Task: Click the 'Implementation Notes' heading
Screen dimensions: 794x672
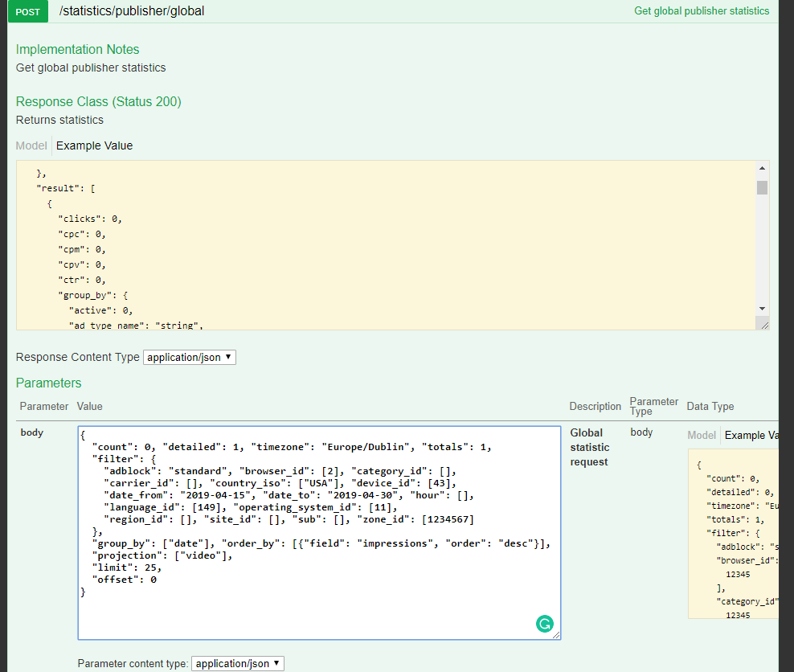Action: tap(77, 49)
